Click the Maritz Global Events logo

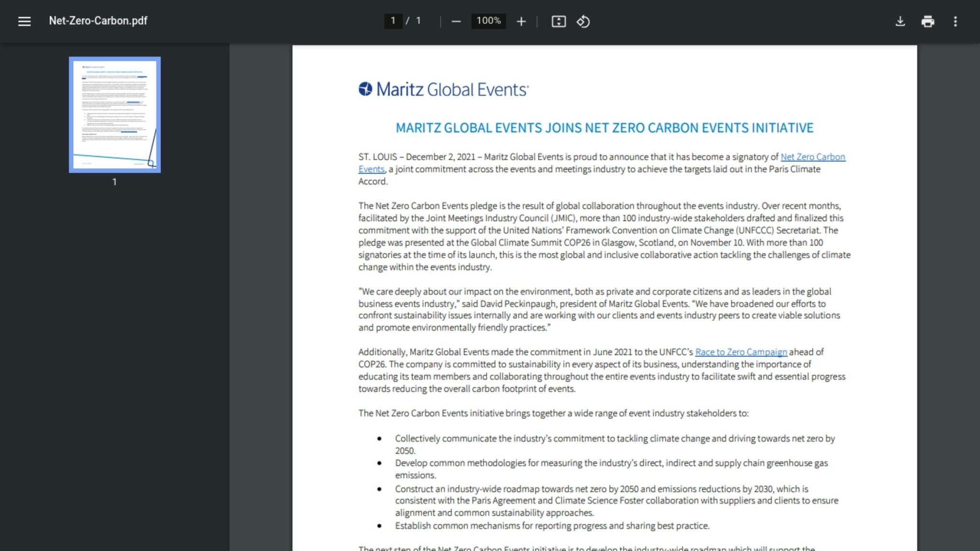[x=443, y=90]
